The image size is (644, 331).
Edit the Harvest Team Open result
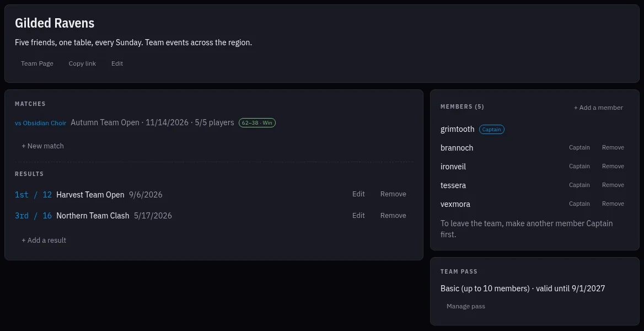click(x=358, y=194)
